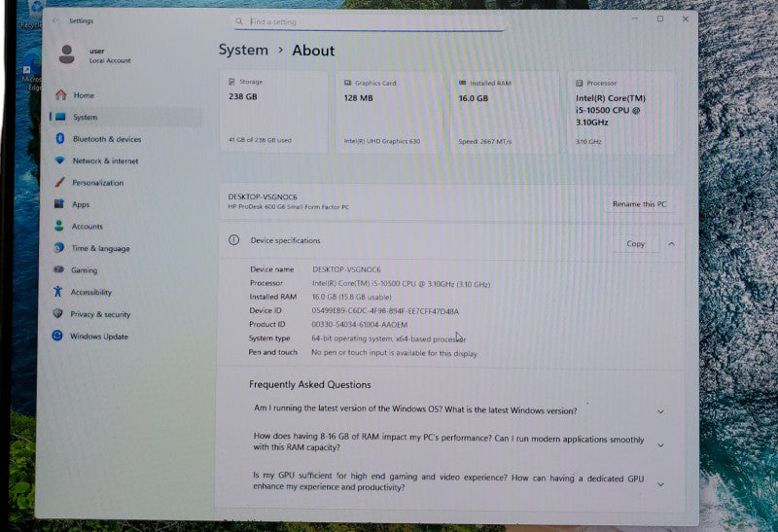Screen dimensions: 778x532
Task: Click the Personalization paintbrush icon
Action: 59,182
